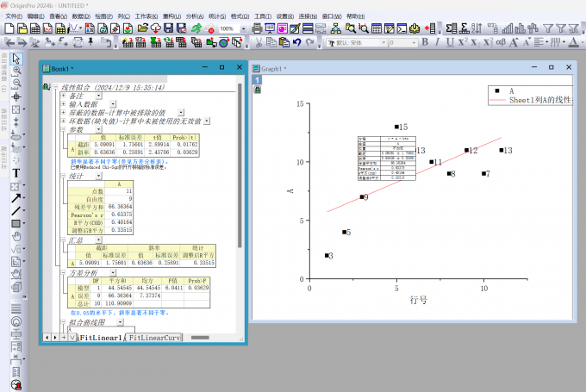586x392 pixels.
Task: Click the data point labeled 15
Action: coord(396,127)
